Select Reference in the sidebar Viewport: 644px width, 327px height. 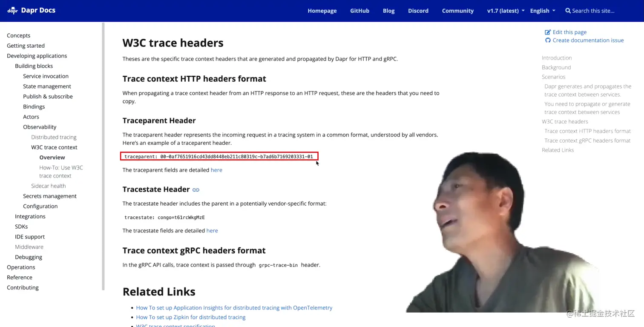tap(20, 278)
